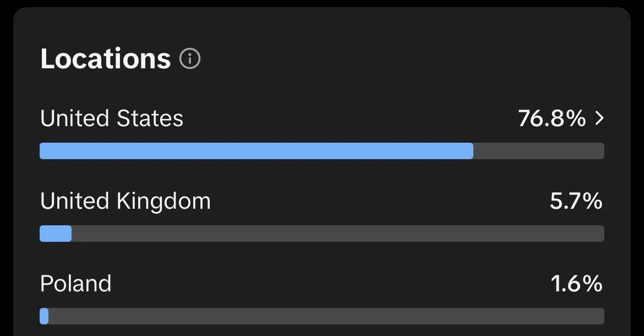Select the United Kingdom location label
The image size is (644, 336).
pyautogui.click(x=125, y=201)
